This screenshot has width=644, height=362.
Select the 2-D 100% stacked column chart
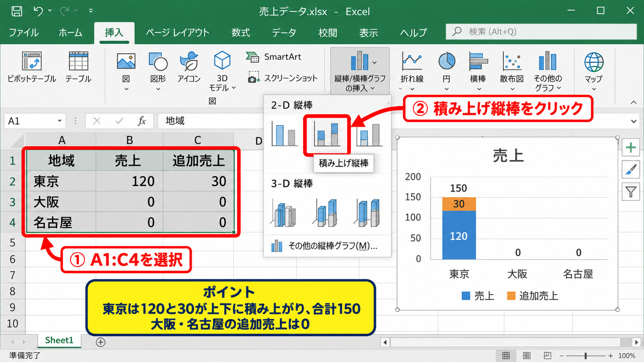369,135
